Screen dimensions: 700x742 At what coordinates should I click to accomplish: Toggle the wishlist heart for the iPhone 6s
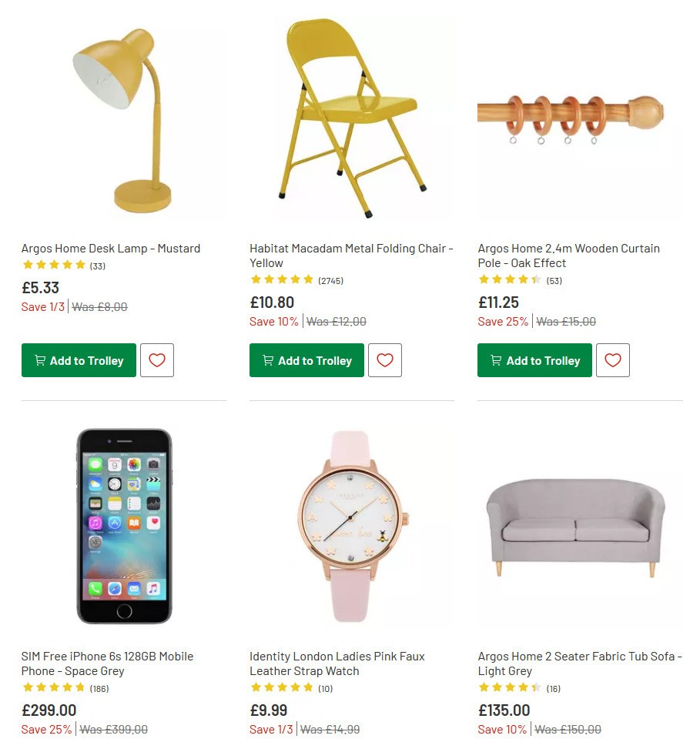[x=157, y=739]
